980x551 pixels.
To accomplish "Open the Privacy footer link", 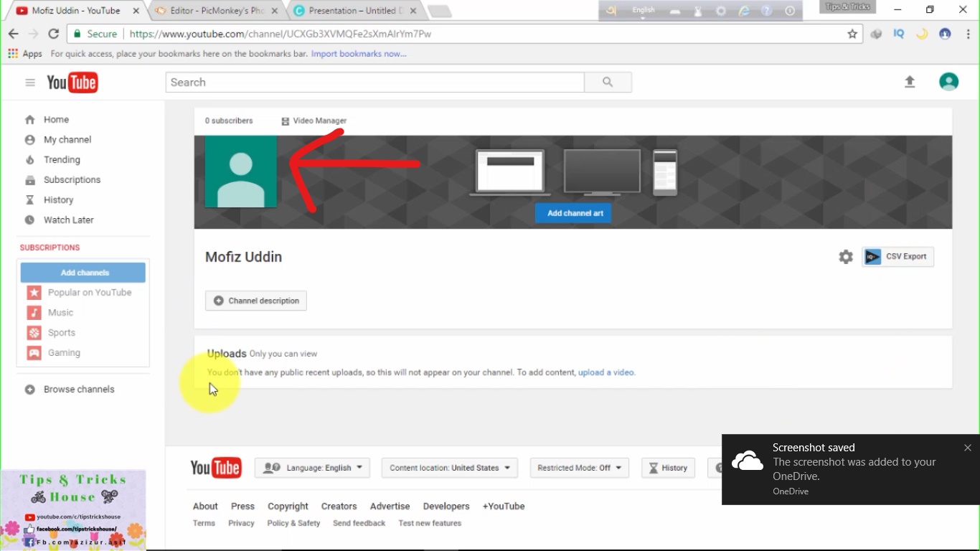I will coord(241,524).
